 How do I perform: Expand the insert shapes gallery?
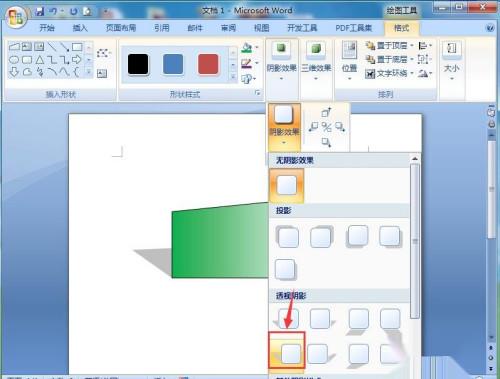tap(89, 72)
